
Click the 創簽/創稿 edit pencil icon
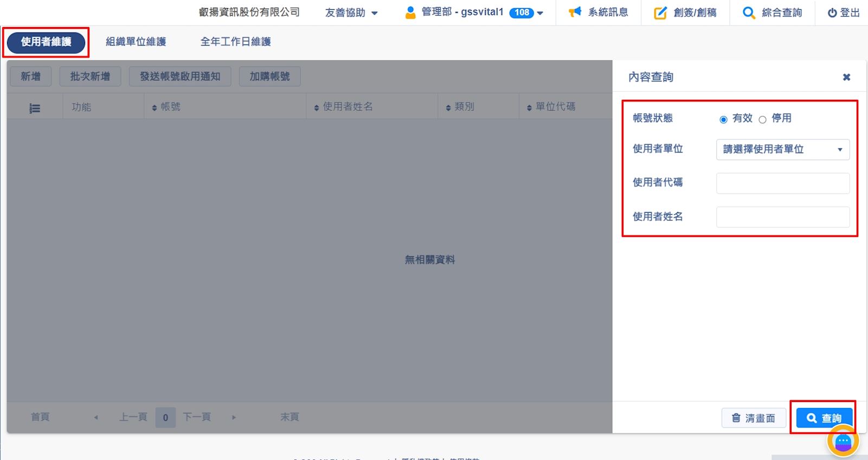coord(660,13)
